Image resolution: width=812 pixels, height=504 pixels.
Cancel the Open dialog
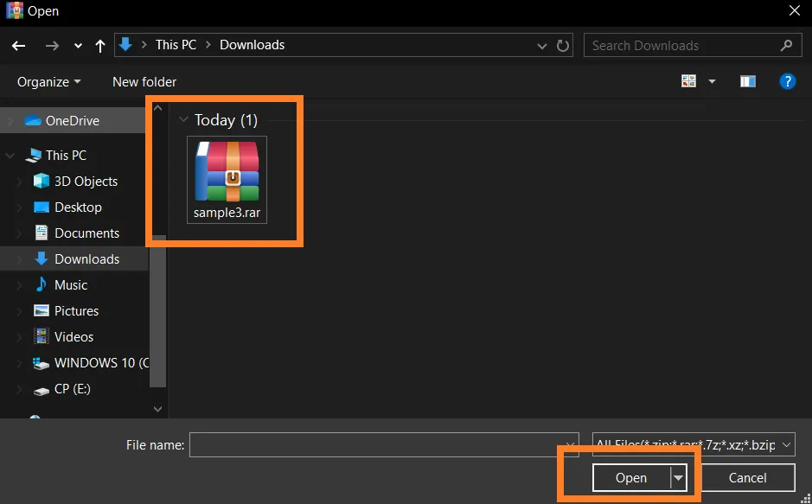click(x=747, y=477)
